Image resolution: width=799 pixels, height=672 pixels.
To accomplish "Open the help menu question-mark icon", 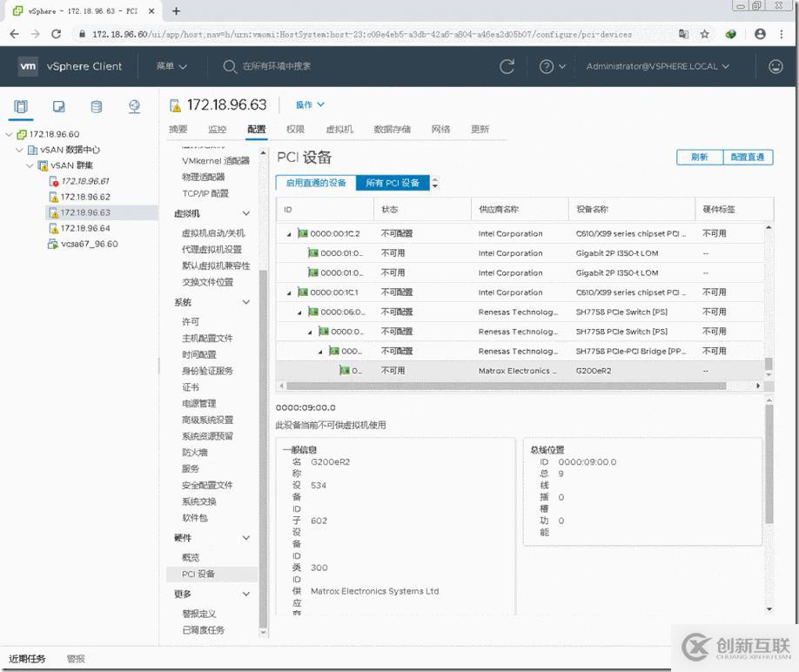I will [x=547, y=66].
